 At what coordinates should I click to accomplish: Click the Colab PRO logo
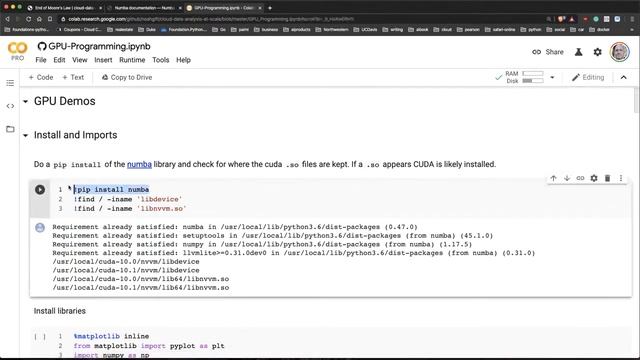18,51
